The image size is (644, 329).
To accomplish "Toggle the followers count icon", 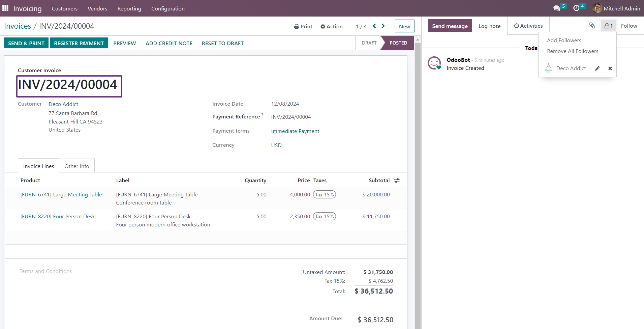I will [609, 26].
